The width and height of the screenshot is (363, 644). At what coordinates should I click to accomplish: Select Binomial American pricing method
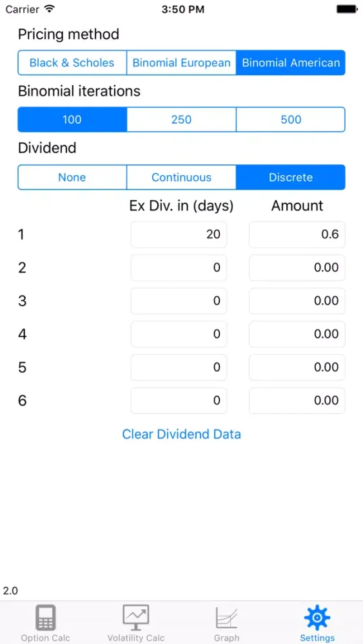tap(291, 63)
